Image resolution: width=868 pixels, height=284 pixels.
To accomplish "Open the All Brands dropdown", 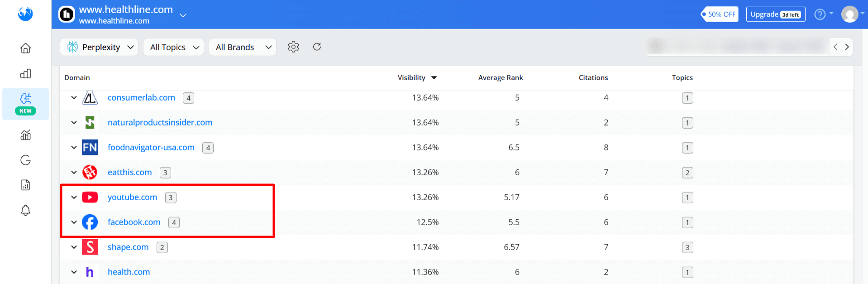I will pyautogui.click(x=243, y=47).
